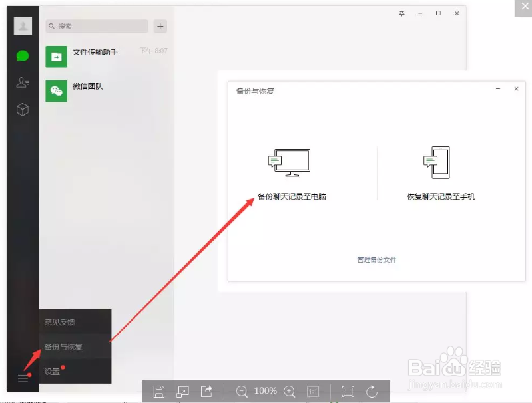This screenshot has height=403, width=532.
Task: Click the computer backup icon
Action: pyautogui.click(x=289, y=163)
